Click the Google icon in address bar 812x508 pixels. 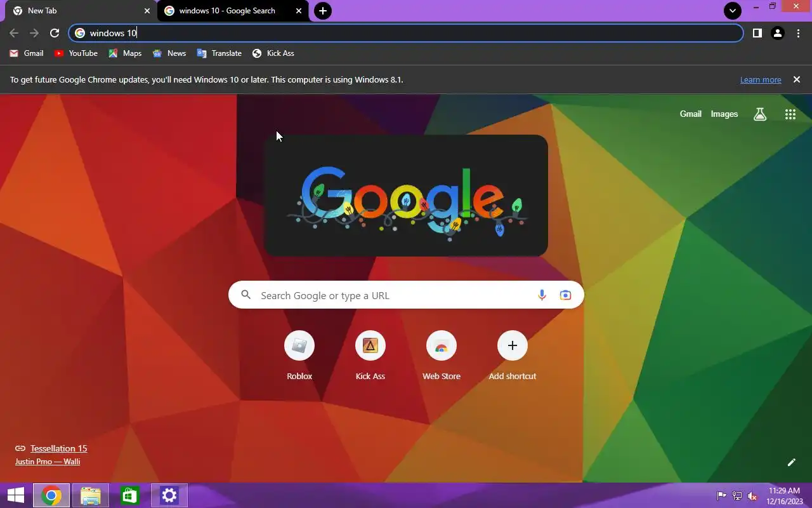tap(80, 33)
